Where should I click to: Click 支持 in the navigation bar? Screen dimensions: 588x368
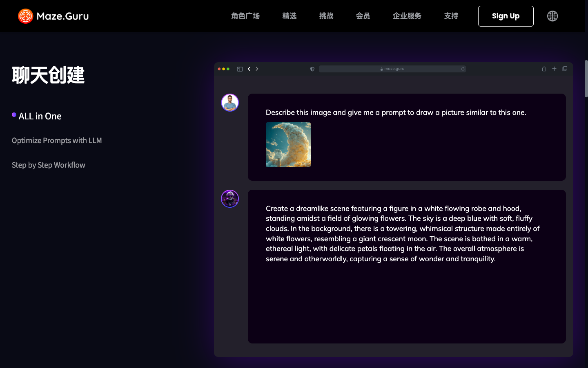[451, 16]
